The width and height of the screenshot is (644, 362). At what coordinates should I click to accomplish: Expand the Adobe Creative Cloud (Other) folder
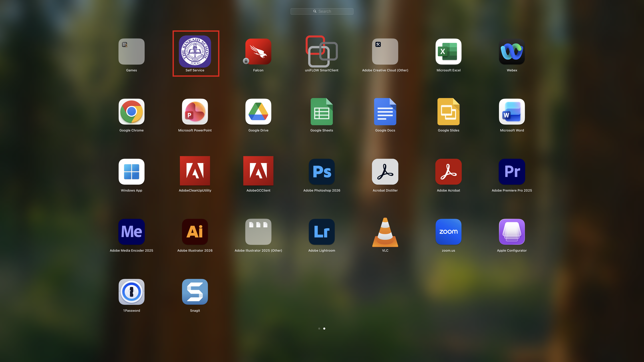(385, 51)
